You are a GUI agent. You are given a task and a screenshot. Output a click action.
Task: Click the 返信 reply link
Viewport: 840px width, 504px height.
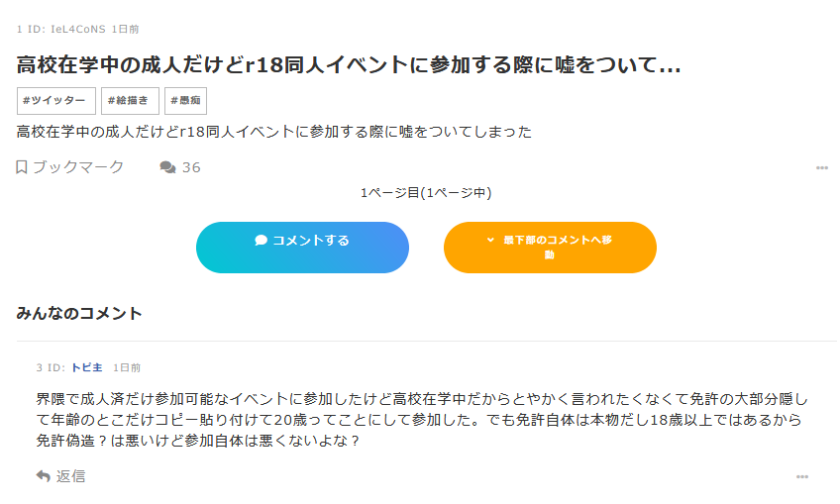[70, 476]
